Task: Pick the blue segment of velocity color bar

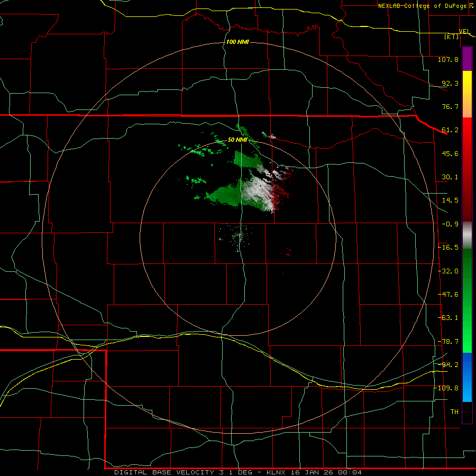Action: click(467, 377)
